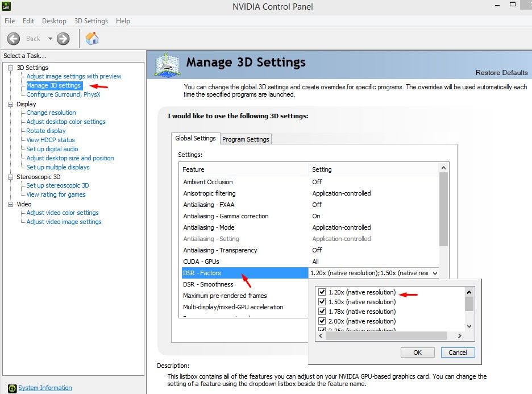The height and width of the screenshot is (394, 532).
Task: Click DSR popup scroll up arrow
Action: (x=469, y=292)
